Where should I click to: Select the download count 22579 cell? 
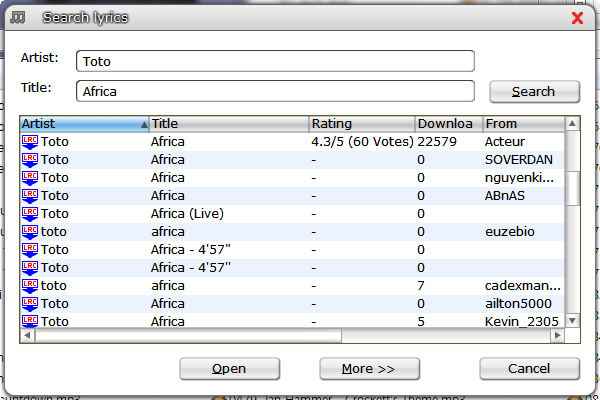tap(437, 142)
